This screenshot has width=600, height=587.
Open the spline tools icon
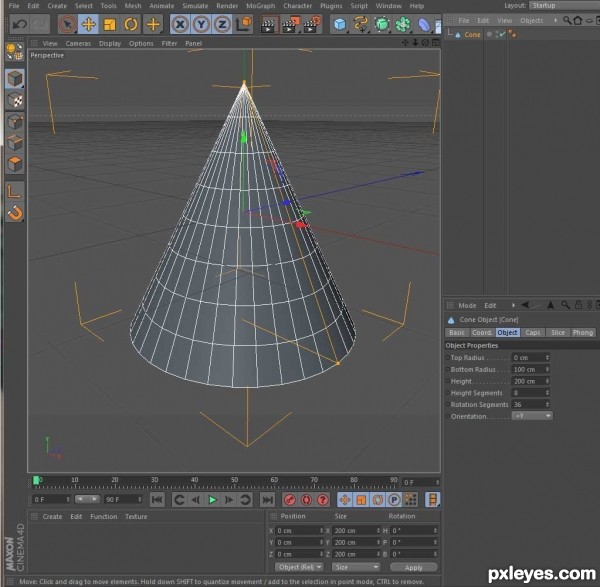tap(360, 24)
